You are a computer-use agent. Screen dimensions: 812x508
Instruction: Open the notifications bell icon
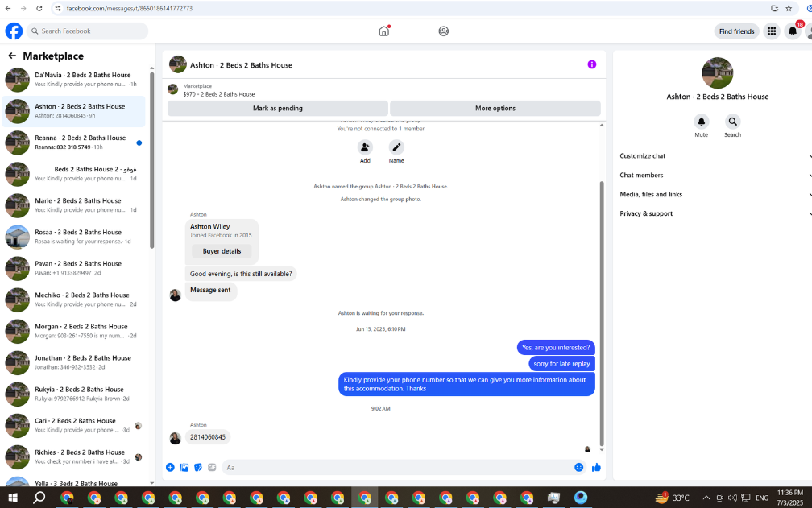793,31
